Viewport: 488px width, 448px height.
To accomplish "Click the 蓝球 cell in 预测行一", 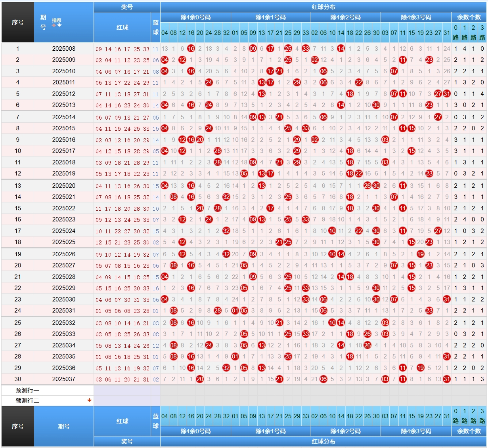I will tap(155, 390).
